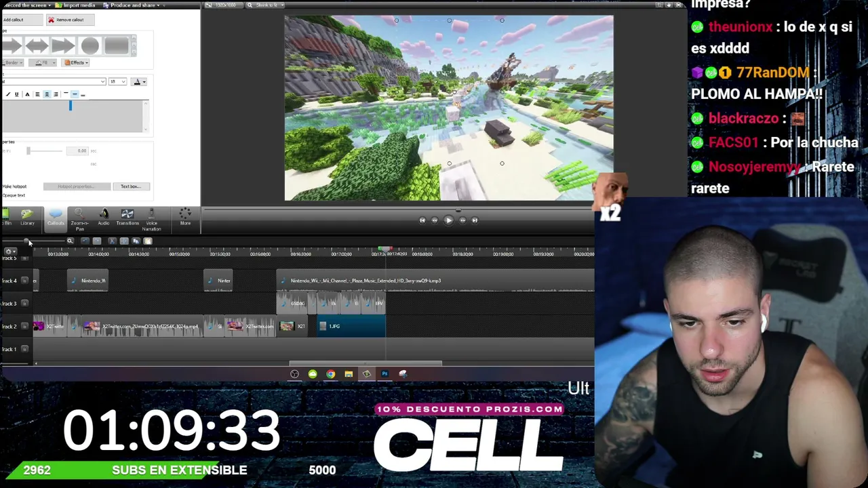
Task: Align callout text center
Action: click(x=47, y=94)
